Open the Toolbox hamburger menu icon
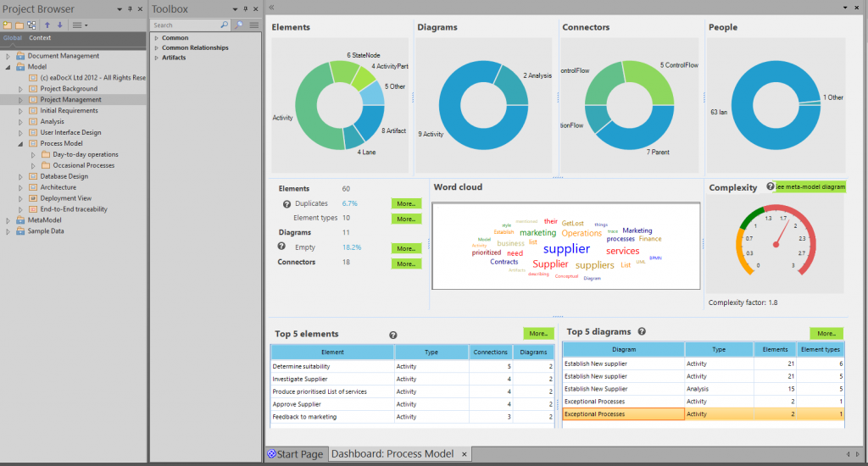 [x=253, y=25]
